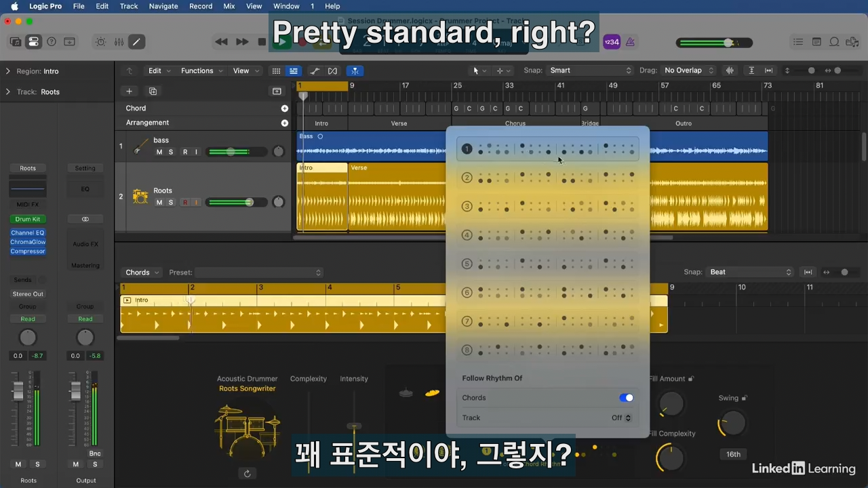Click the Channel EQ plugin slot
Viewport: 868px width, 488px height.
[x=28, y=232]
